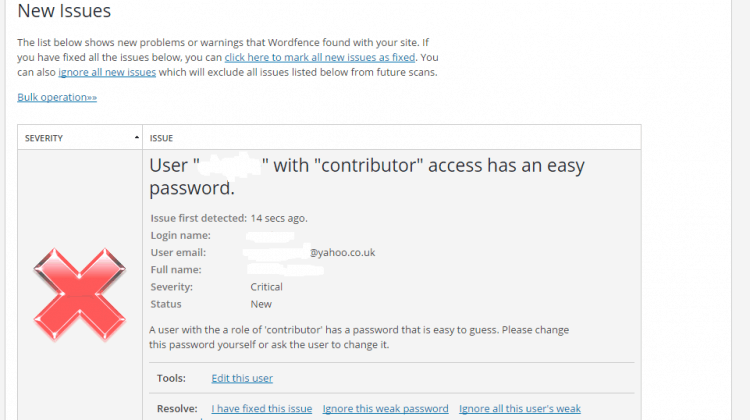Click the New Issues heading

pyautogui.click(x=64, y=11)
